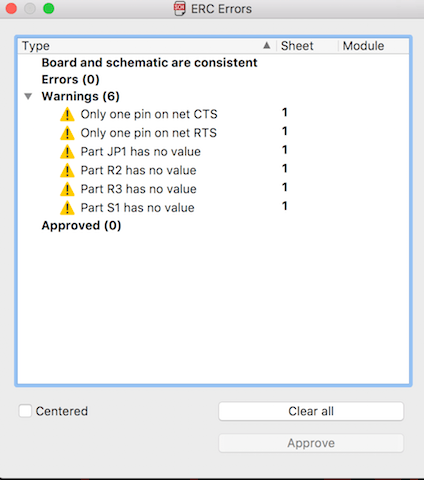Screen dimensions: 424x480
Task: Click the Approve button
Action: 311,443
